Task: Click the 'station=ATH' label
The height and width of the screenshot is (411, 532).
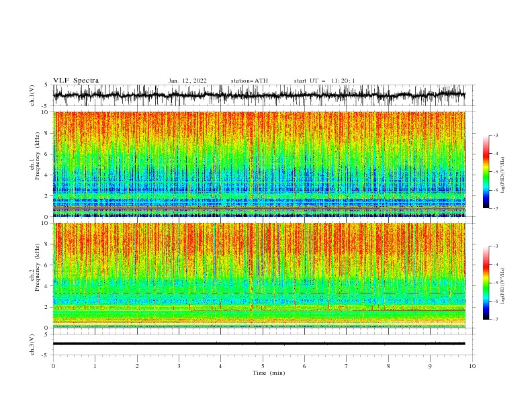Action: 249,81
